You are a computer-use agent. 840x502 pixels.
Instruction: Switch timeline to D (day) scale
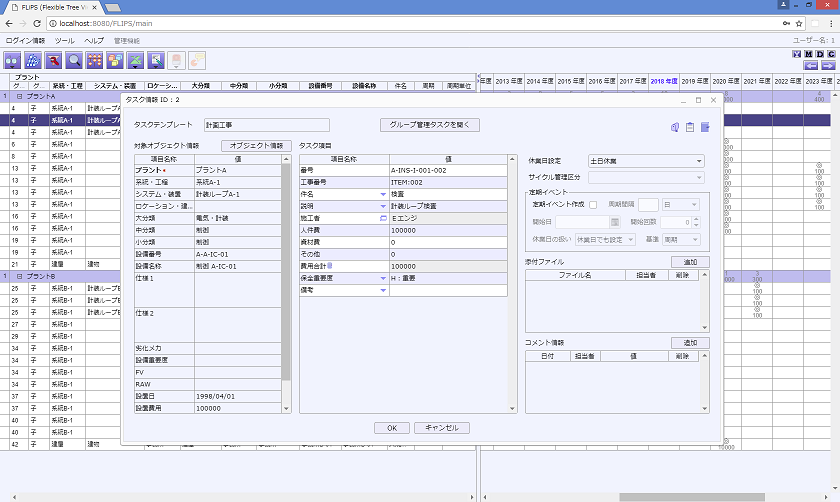click(820, 54)
